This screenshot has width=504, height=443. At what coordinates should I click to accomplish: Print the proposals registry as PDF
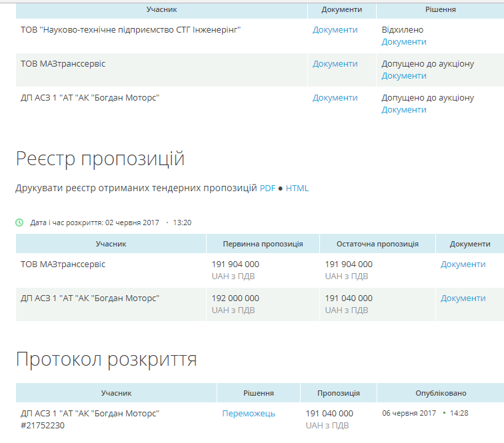point(267,189)
